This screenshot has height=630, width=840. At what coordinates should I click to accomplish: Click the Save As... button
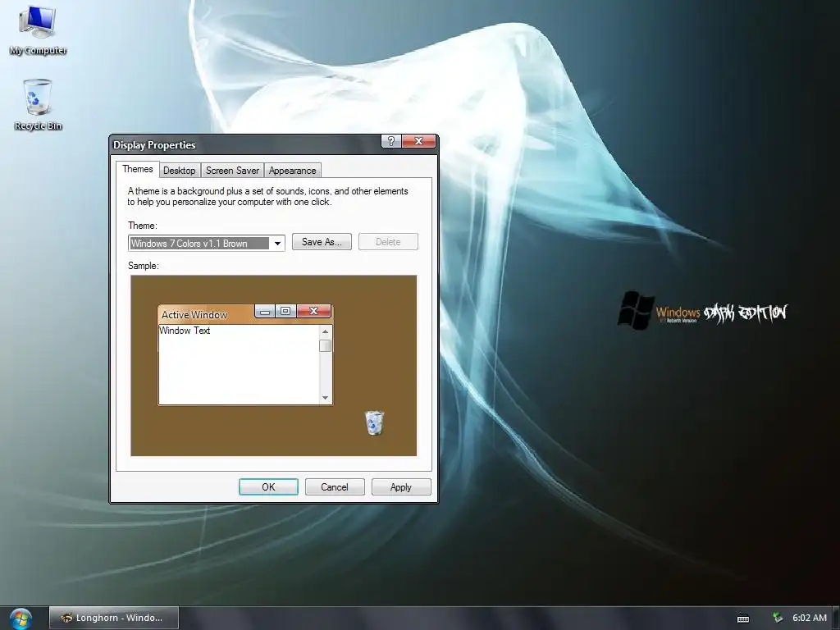(322, 242)
